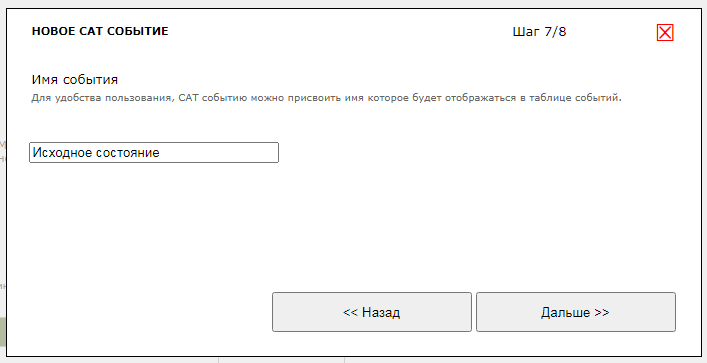Click the gray description text under Имя события

[x=326, y=98]
